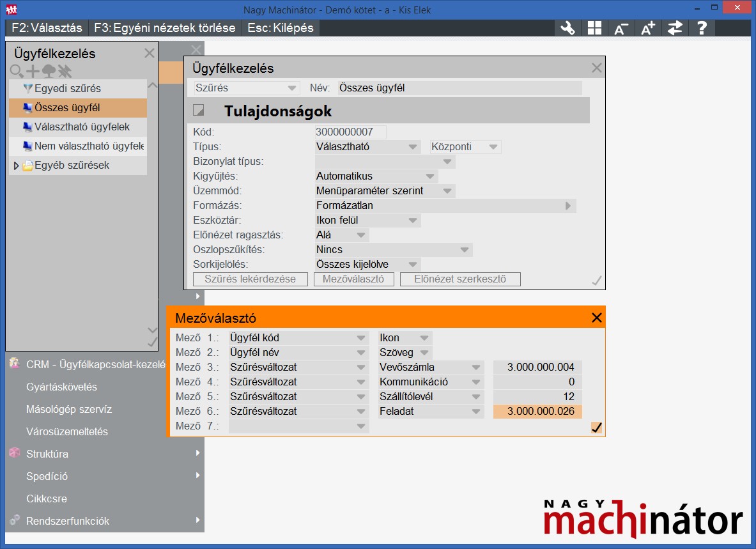This screenshot has height=549, width=756.
Task: Click the grid tiles icon in top toolbar
Action: 594,28
